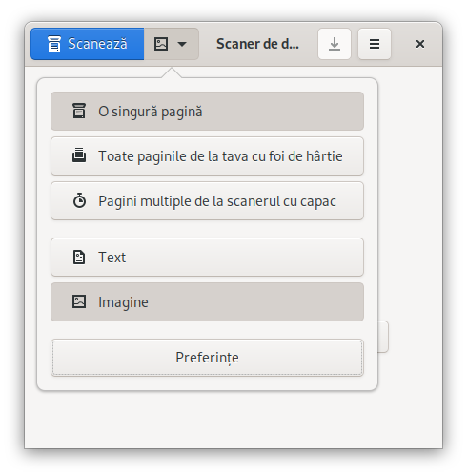Click the blue Scanează scan button
This screenshot has width=467, height=476.
pyautogui.click(x=88, y=44)
